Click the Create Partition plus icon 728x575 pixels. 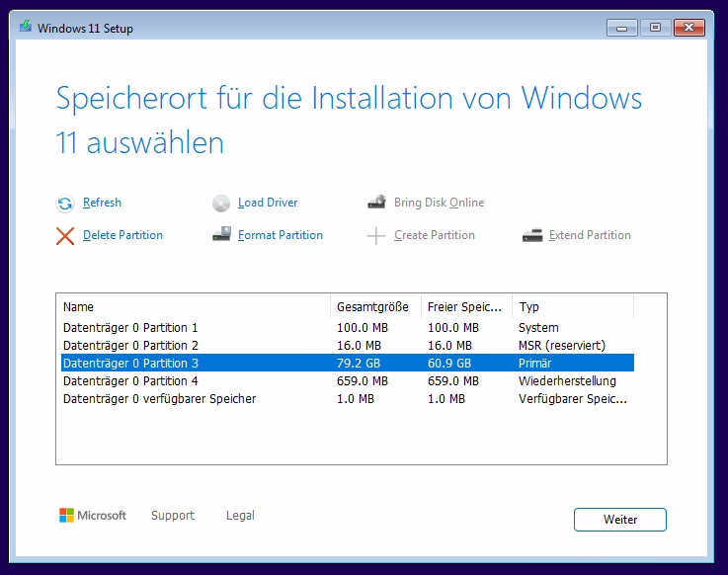(x=376, y=236)
